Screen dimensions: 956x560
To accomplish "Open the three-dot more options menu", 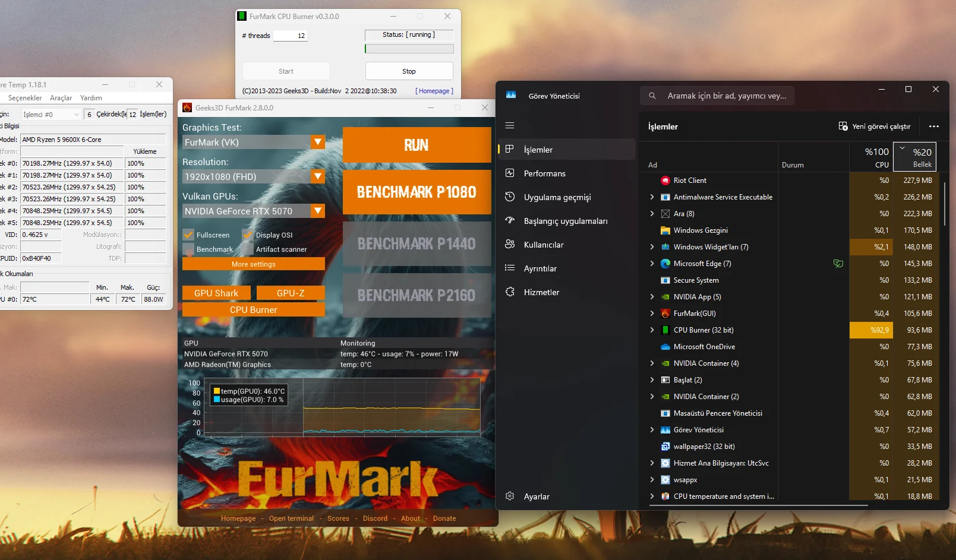I will click(x=934, y=126).
